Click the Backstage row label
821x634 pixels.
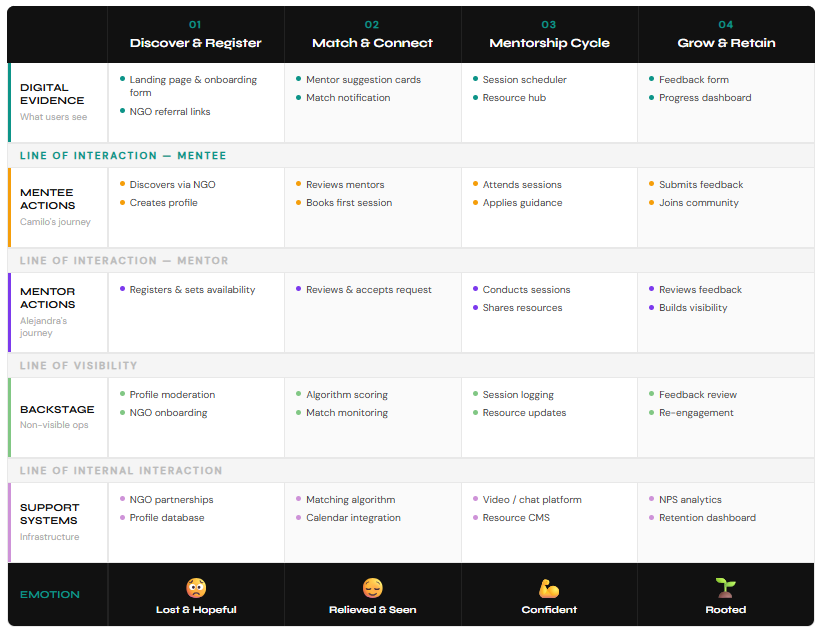coord(57,409)
